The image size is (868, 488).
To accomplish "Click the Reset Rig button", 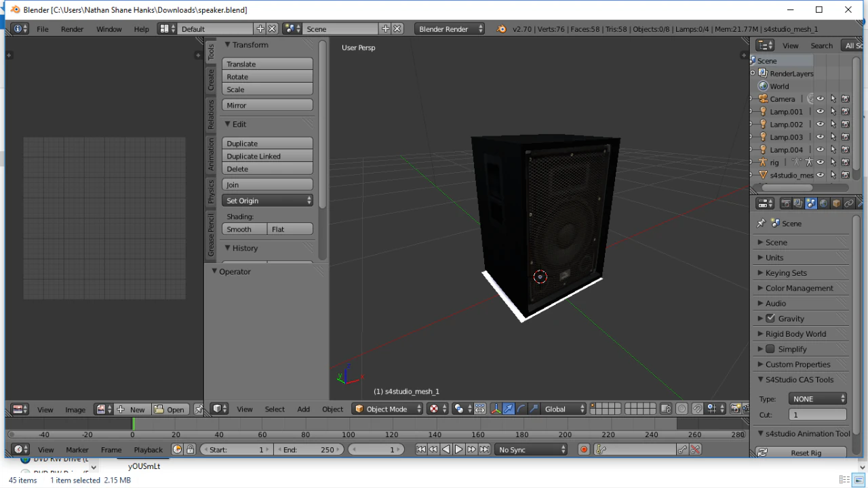I will click(801, 453).
